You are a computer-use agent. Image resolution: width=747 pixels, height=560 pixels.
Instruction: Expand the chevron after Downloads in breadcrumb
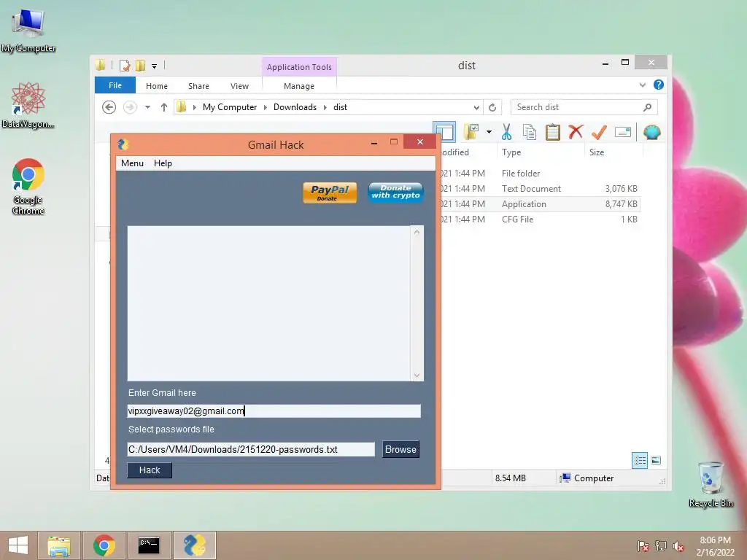tap(325, 107)
